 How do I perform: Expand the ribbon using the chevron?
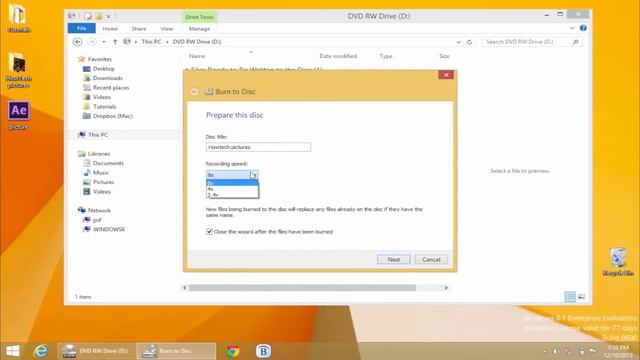[572, 28]
